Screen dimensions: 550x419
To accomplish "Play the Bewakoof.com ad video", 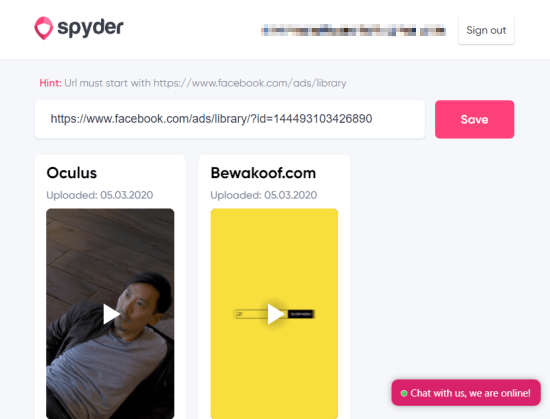I will pos(275,314).
